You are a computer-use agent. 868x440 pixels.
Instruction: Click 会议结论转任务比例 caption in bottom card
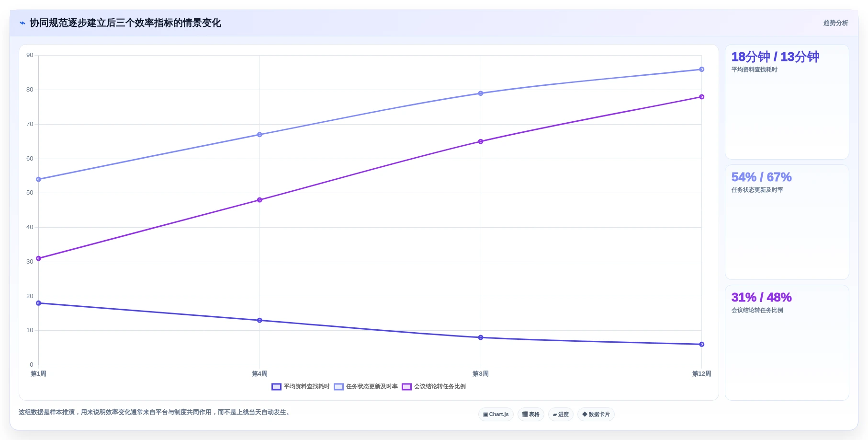(757, 310)
